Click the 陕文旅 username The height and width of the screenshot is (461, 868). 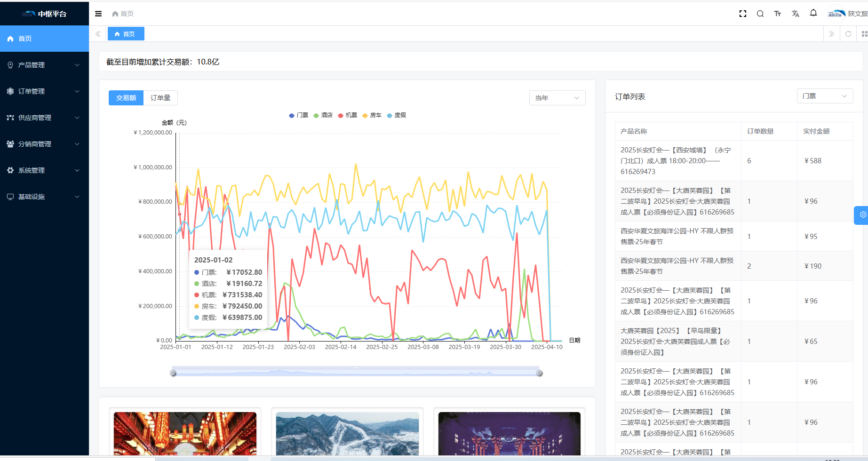click(x=858, y=14)
